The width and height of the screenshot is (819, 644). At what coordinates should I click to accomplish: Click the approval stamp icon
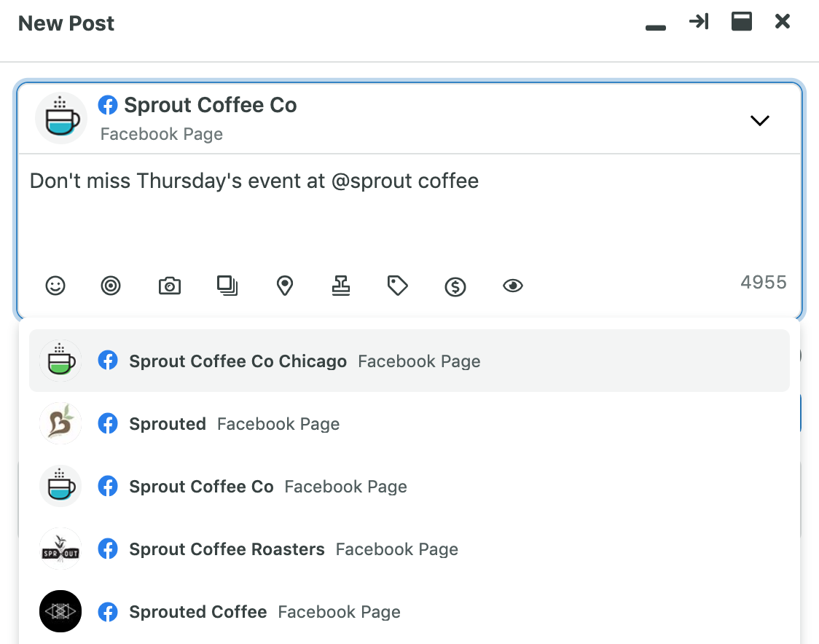pyautogui.click(x=341, y=286)
